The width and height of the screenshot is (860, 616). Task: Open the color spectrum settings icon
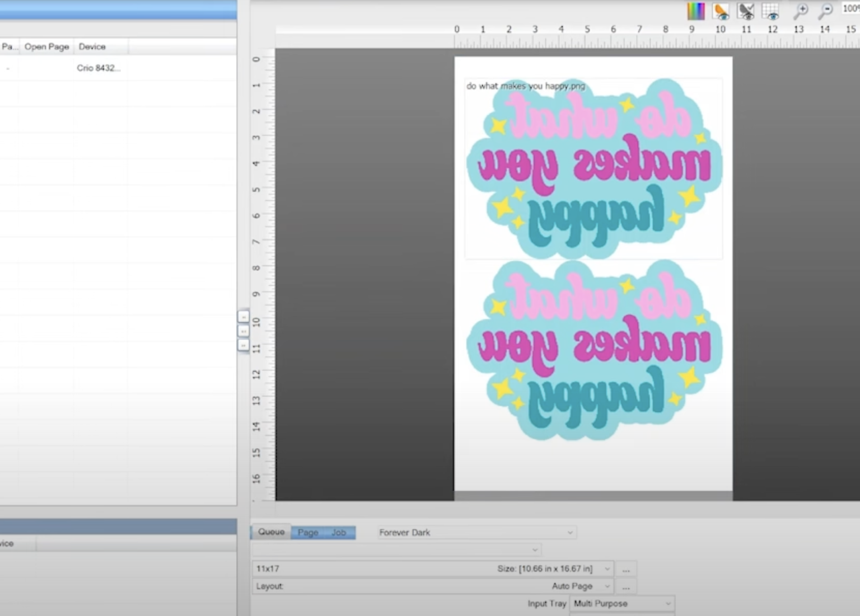click(x=695, y=11)
